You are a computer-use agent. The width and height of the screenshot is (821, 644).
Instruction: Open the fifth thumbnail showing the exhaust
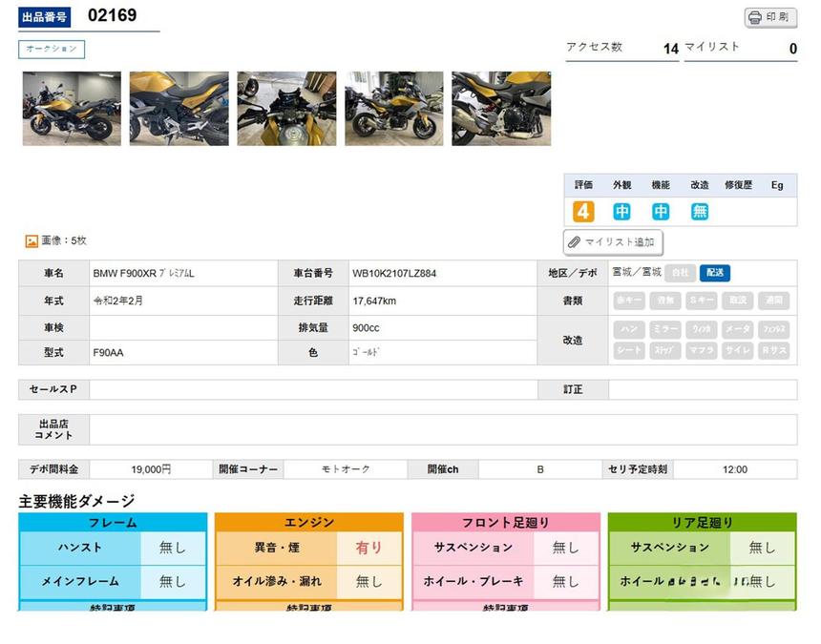[x=501, y=108]
